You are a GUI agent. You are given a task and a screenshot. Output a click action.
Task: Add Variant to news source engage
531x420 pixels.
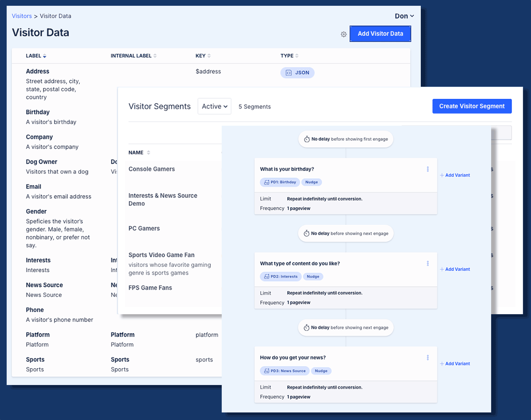(455, 364)
